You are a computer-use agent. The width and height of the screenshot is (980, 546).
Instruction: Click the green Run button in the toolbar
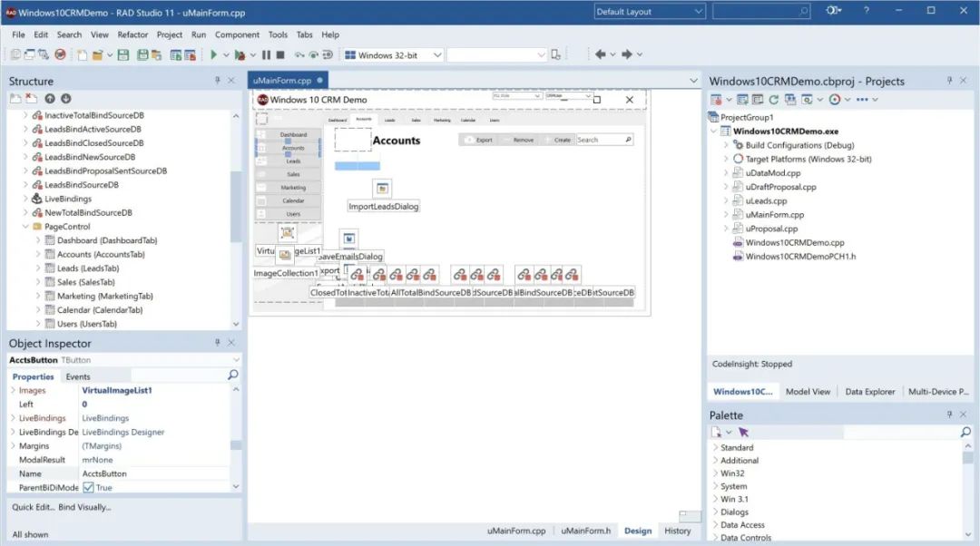pos(213,55)
